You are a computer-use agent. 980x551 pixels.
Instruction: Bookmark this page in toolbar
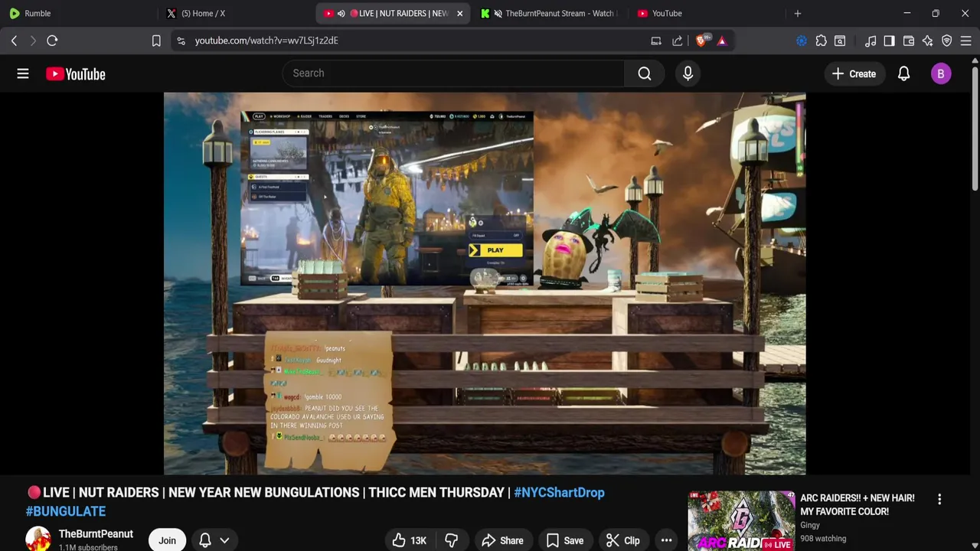pos(156,41)
